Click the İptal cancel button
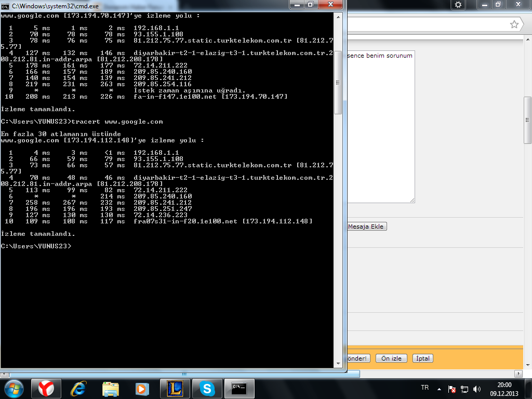Viewport: 532px width, 399px height. (x=423, y=358)
